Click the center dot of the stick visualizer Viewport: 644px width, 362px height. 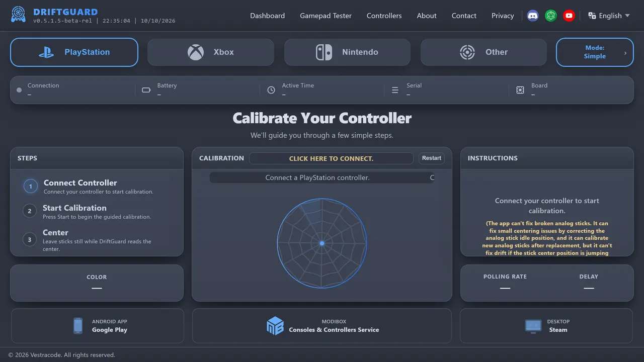322,243
